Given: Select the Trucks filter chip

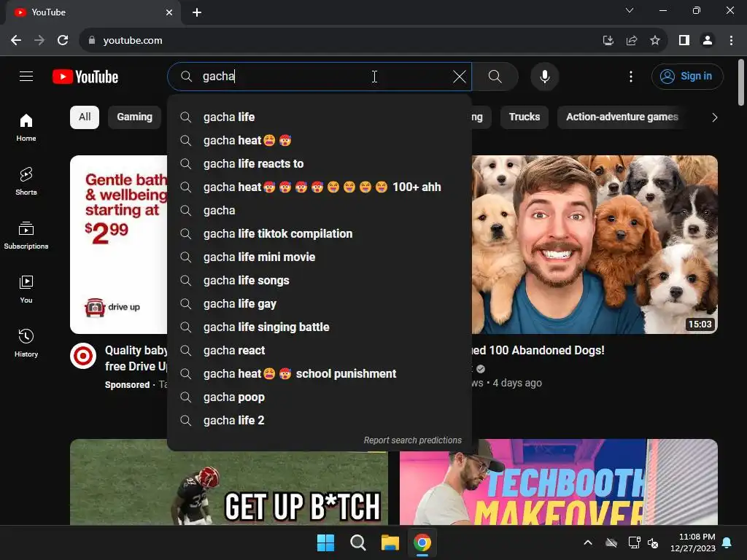Looking at the screenshot, I should click(x=524, y=117).
